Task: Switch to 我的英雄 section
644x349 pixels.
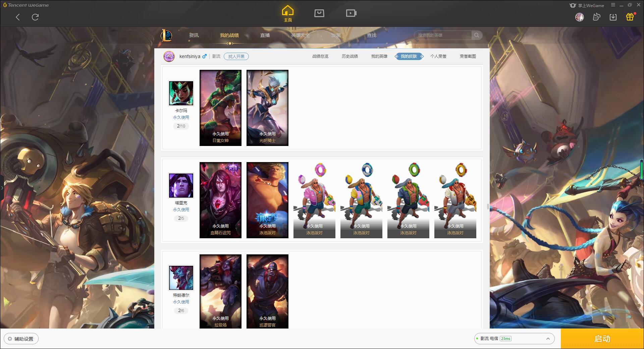Action: tap(379, 56)
